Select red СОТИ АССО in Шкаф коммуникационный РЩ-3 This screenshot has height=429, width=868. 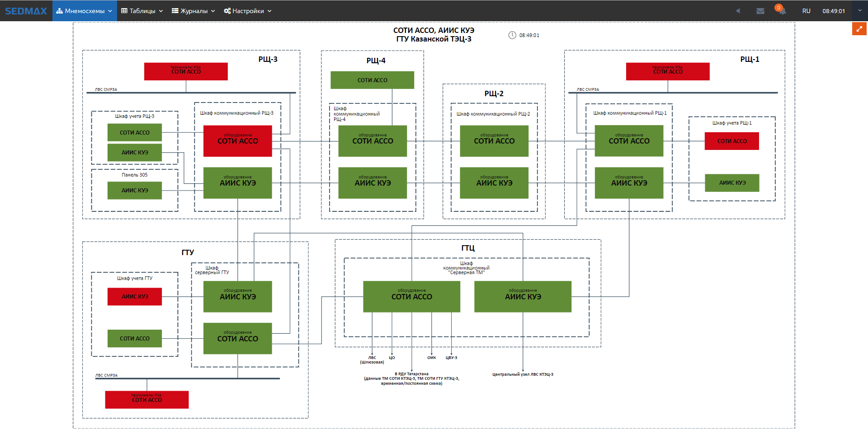click(x=237, y=141)
